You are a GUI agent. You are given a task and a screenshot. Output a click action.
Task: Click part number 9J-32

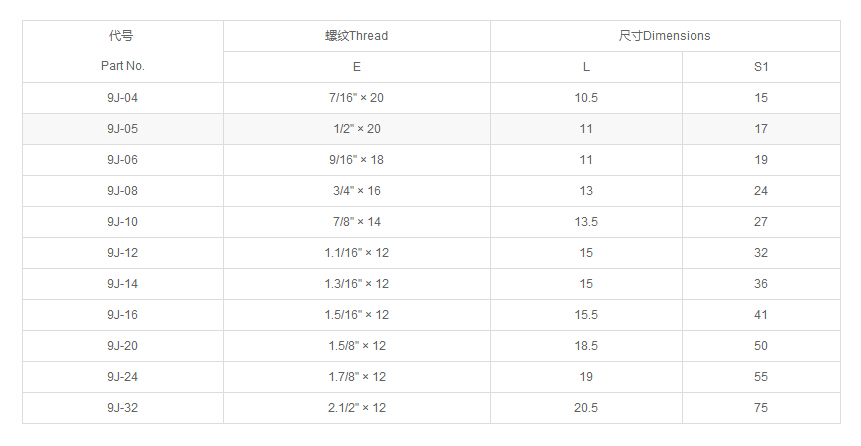(122, 408)
